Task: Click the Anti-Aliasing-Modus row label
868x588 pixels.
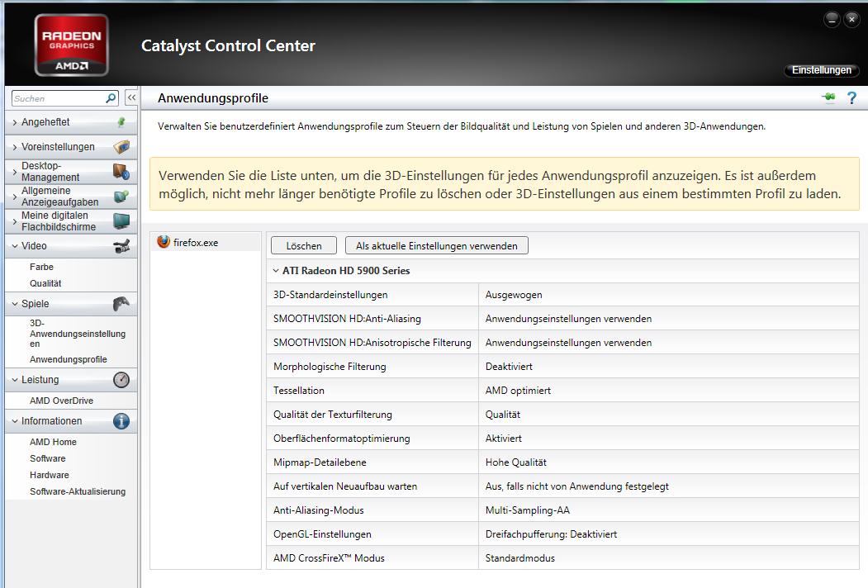Action: (x=318, y=510)
